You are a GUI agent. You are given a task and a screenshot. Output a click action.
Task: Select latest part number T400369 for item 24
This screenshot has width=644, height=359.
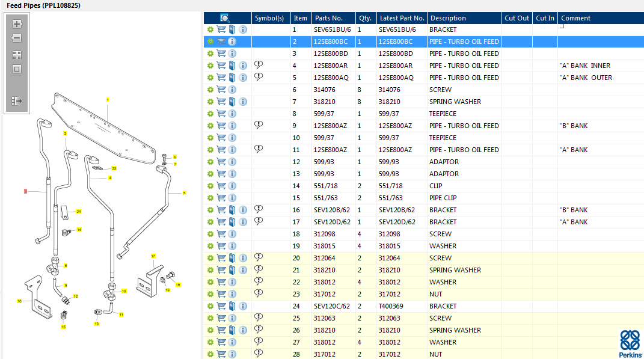(x=391, y=306)
